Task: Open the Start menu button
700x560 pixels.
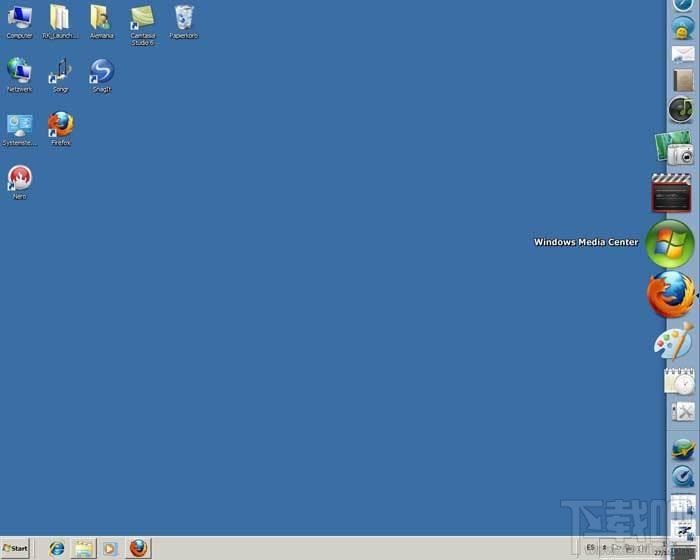Action: (x=15, y=548)
